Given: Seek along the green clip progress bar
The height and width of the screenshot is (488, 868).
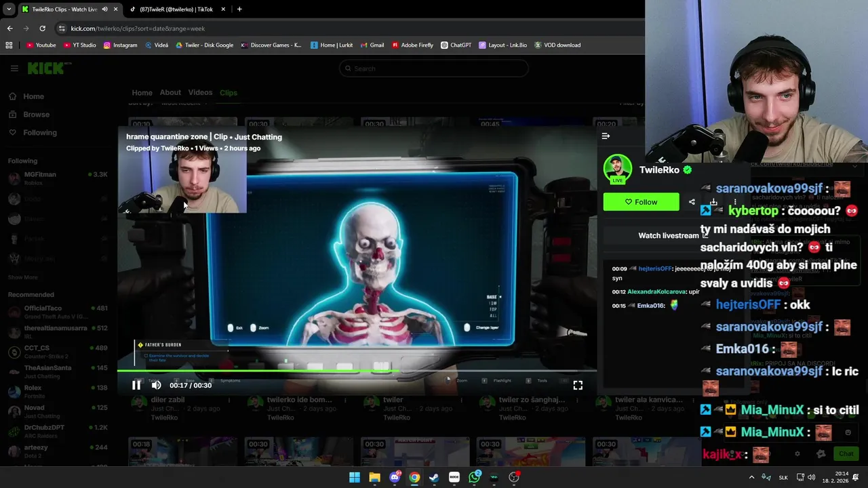Looking at the screenshot, I should pos(357,371).
